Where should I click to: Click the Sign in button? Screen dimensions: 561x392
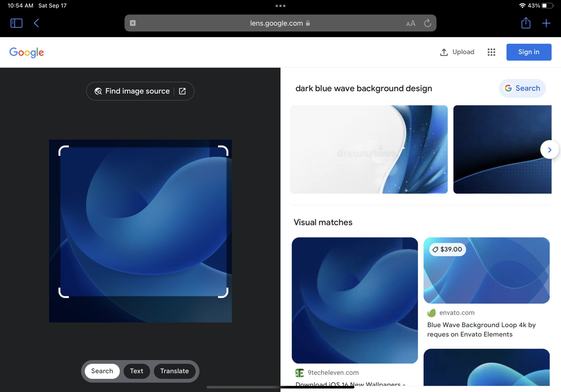coord(528,52)
